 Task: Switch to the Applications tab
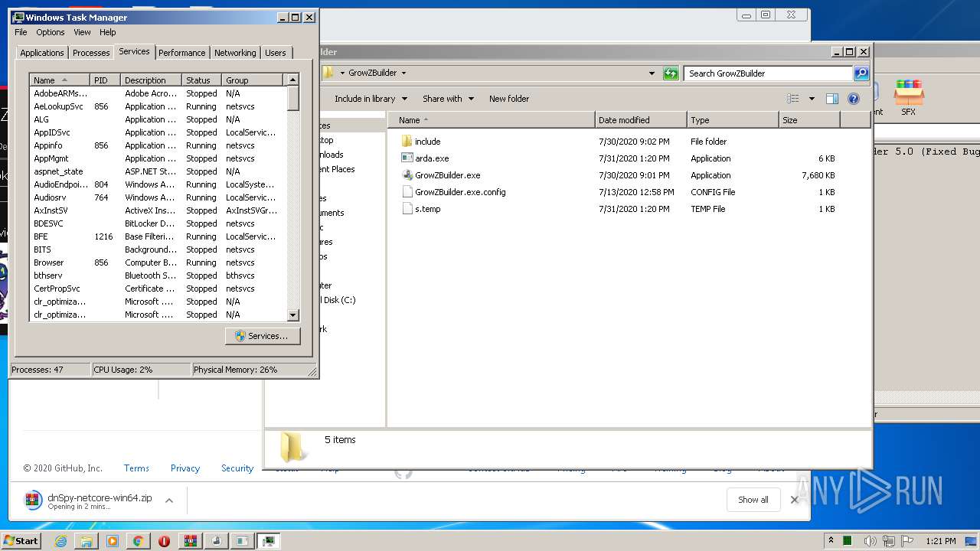41,53
